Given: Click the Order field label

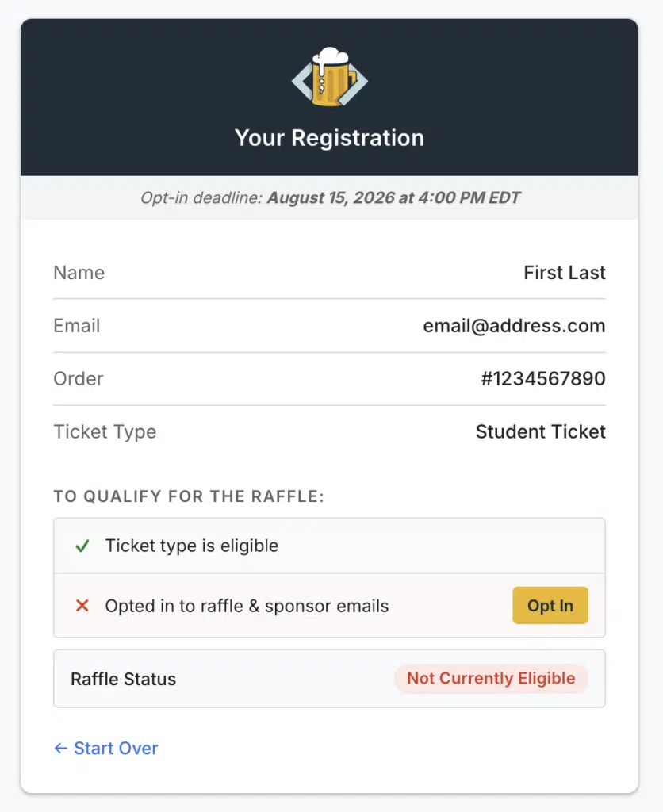Looking at the screenshot, I should (x=78, y=379).
